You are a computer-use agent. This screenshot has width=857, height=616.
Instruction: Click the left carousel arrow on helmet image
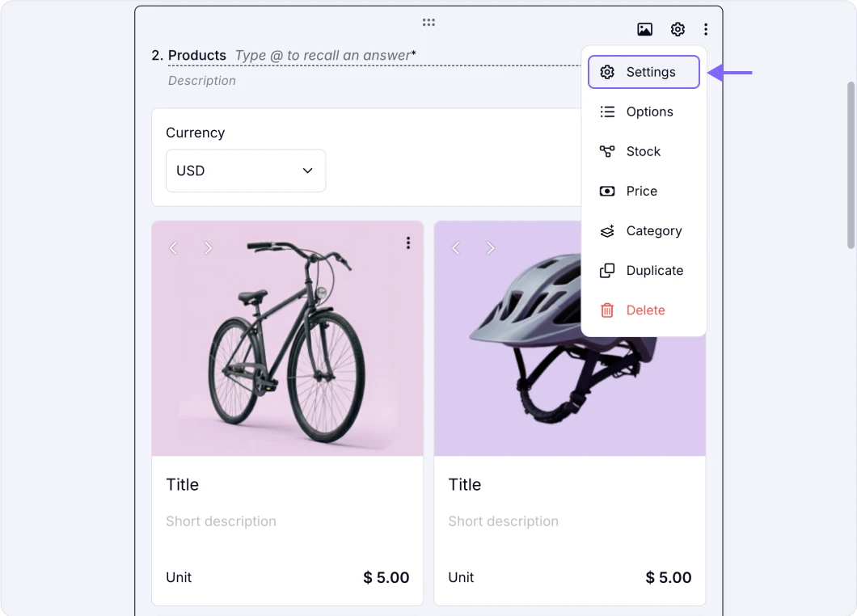[455, 248]
